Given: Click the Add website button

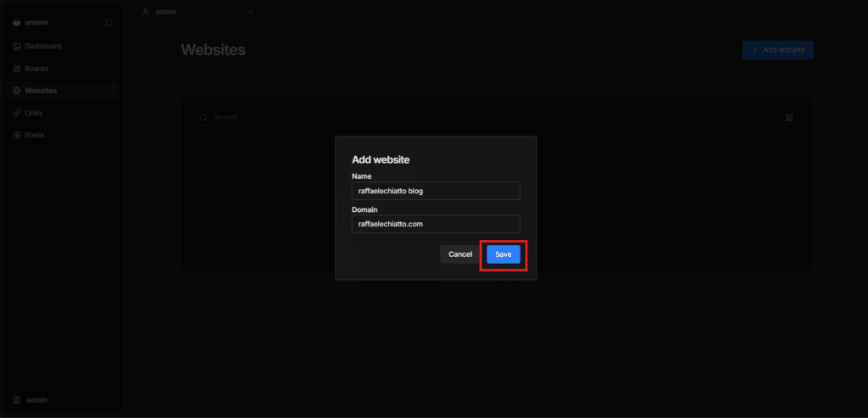Looking at the screenshot, I should click(x=778, y=50).
